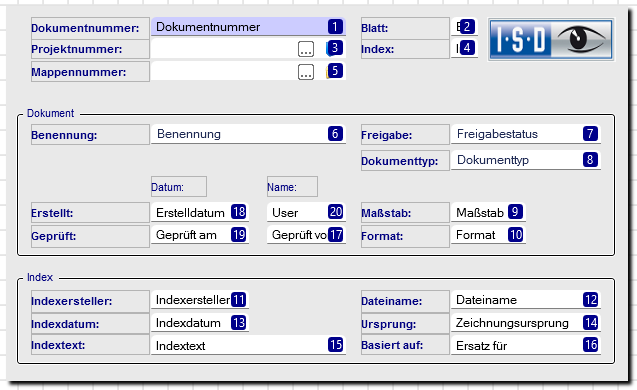Viewport: 637px width, 390px height.
Task: Click the ISD eye logo image
Action: click(x=551, y=40)
